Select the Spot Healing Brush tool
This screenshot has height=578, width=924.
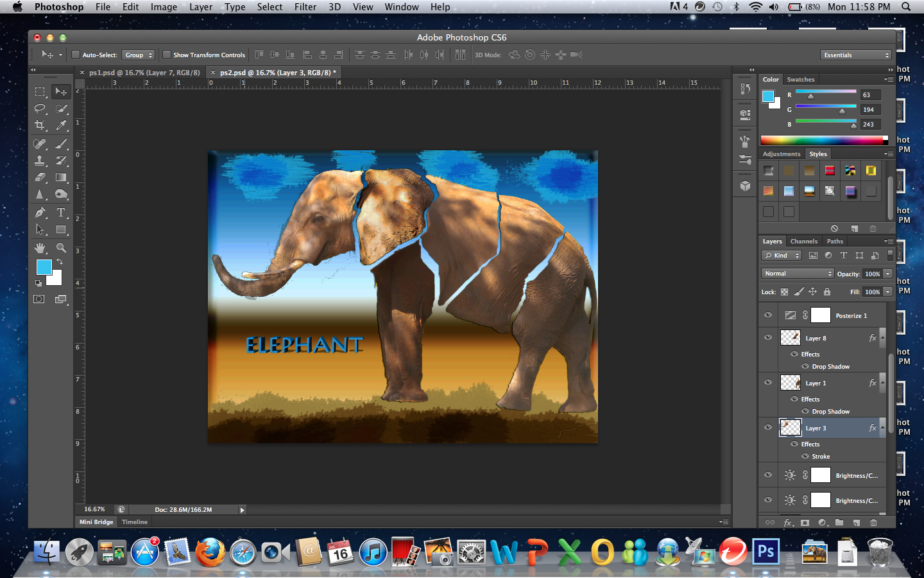[40, 144]
